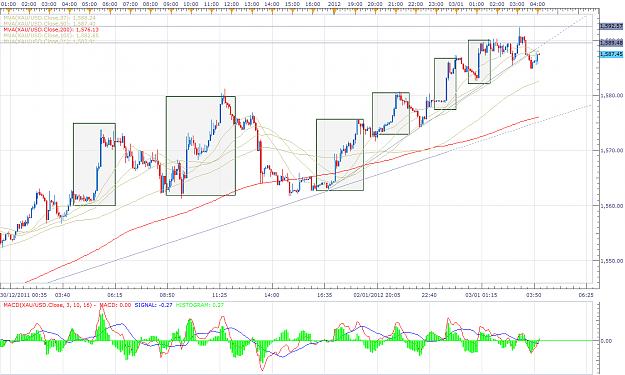Select the orange marker under 13:00
625x375 pixels.
click(x=252, y=12)
